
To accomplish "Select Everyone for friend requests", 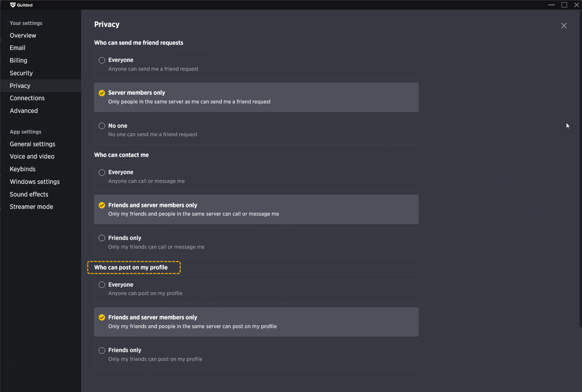I will click(256, 65).
